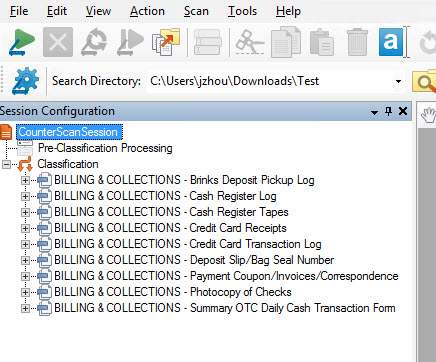This screenshot has width=436, height=362.
Task: Open the Action menu
Action: pyautogui.click(x=147, y=11)
